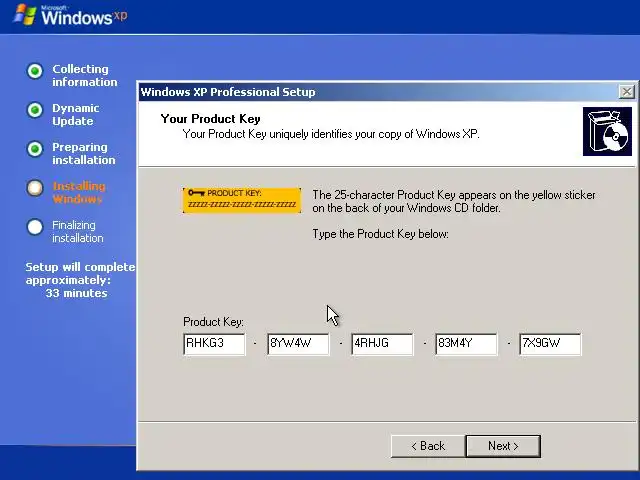This screenshot has height=480, width=640.
Task: Click the Next button
Action: point(503,446)
